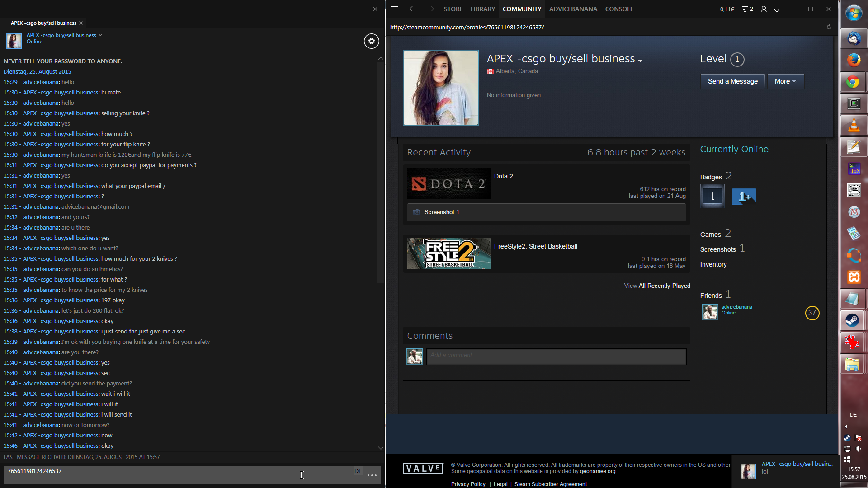Reload the page with refresh icon

tap(829, 27)
